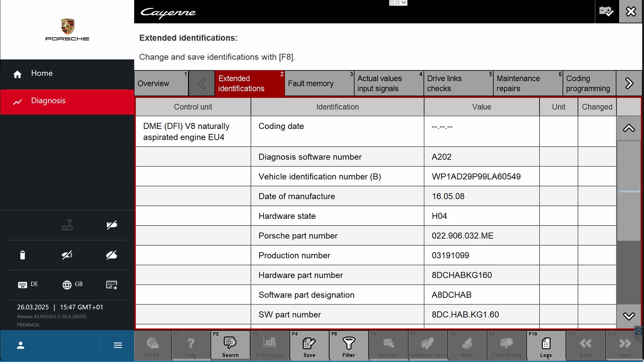This screenshot has height=362, width=644.
Task: Select the Extended identifications tab
Action: (x=250, y=83)
